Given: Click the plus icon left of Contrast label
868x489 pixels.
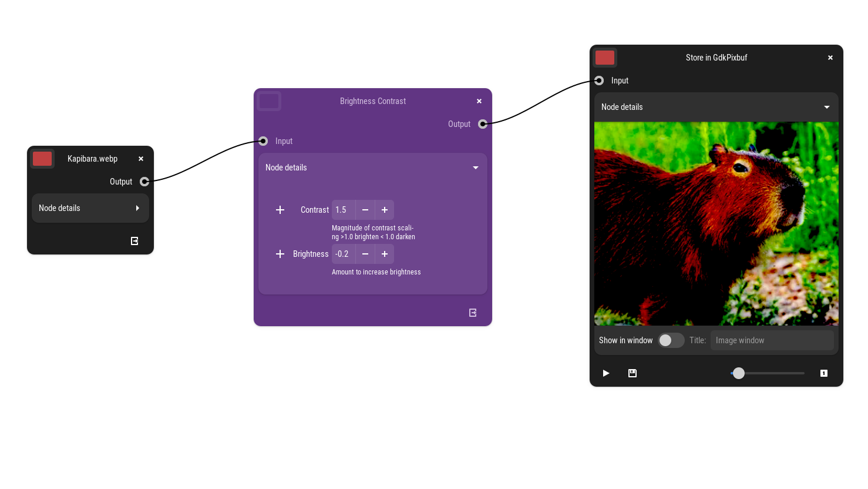Looking at the screenshot, I should coord(280,210).
